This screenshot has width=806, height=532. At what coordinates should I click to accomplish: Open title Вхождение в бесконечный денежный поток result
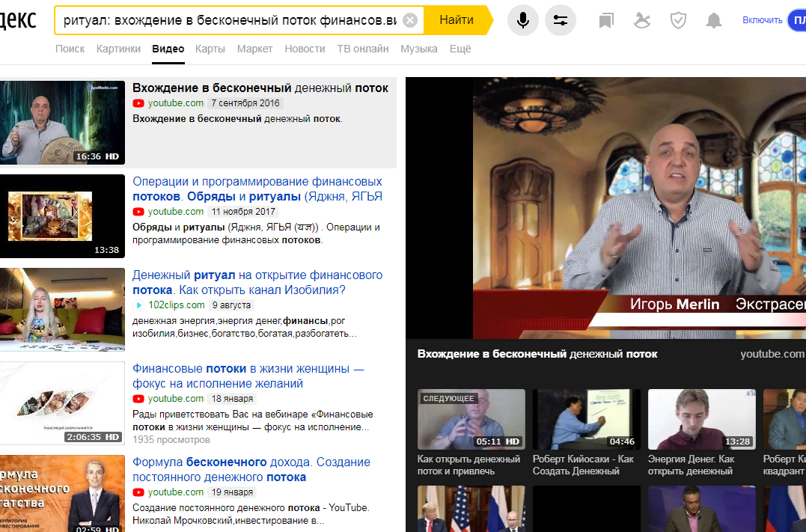pos(260,88)
